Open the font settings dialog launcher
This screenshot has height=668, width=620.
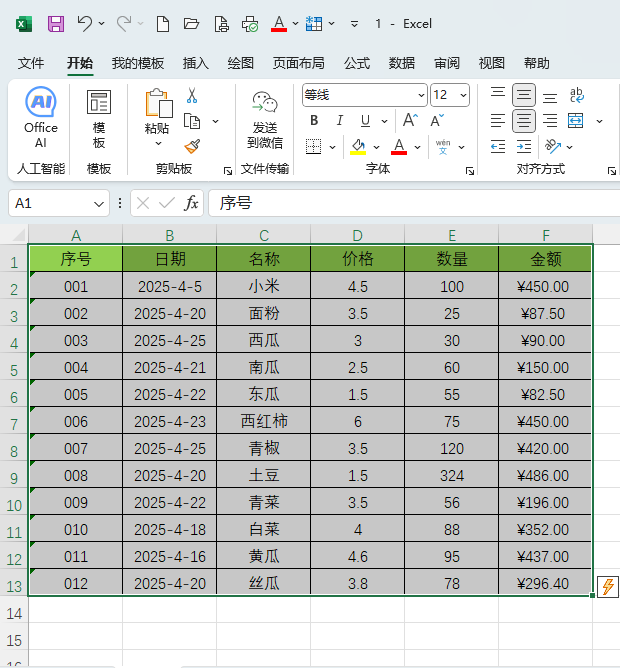(x=470, y=171)
